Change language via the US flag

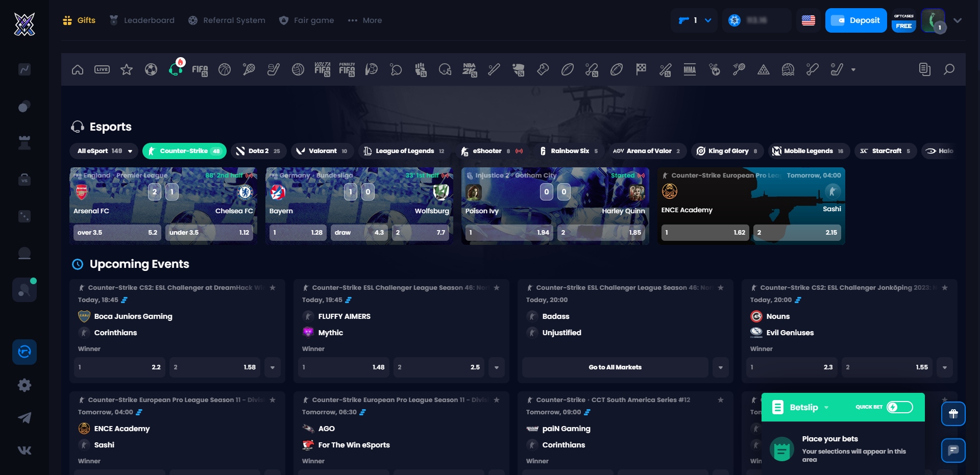[808, 20]
